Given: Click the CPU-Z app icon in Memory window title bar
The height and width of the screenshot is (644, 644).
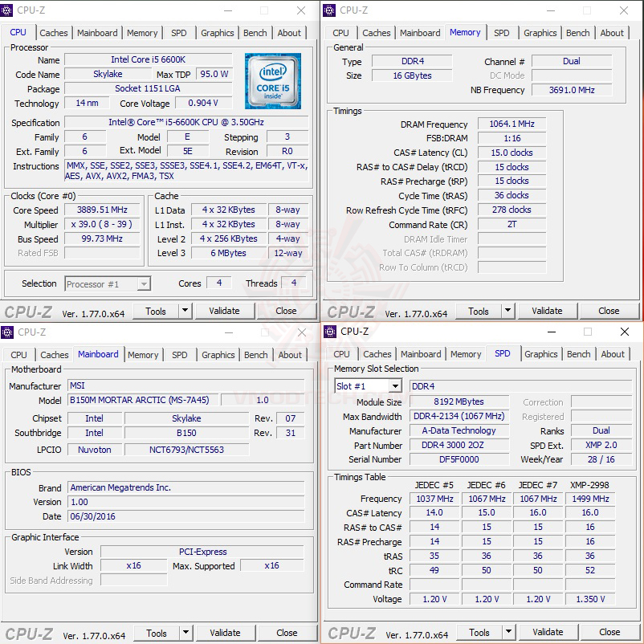Looking at the screenshot, I should click(329, 10).
